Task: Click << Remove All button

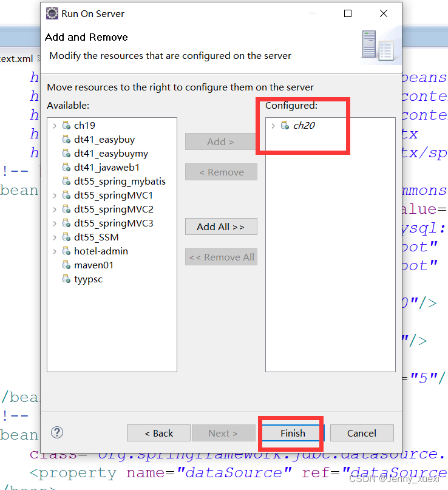Action: [x=221, y=257]
